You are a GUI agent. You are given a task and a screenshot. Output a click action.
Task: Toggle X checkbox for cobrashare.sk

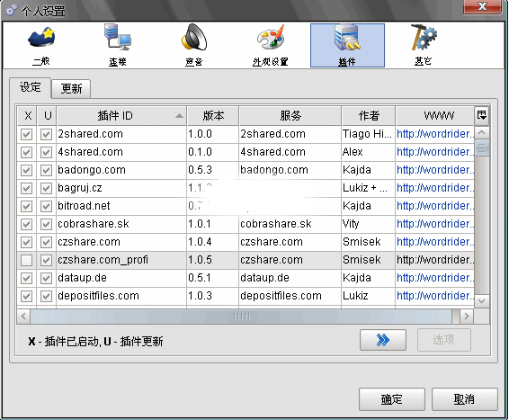tap(27, 224)
